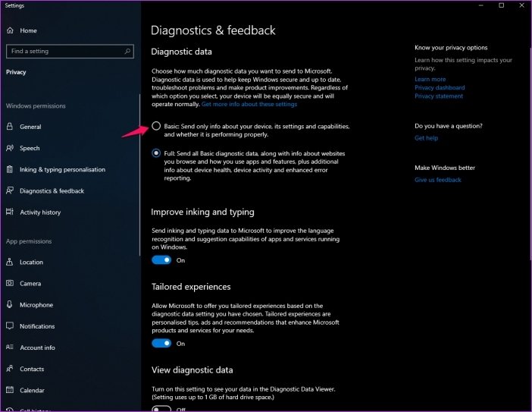Turn off Tailored experiences toggle
The height and width of the screenshot is (412, 532).
(161, 344)
